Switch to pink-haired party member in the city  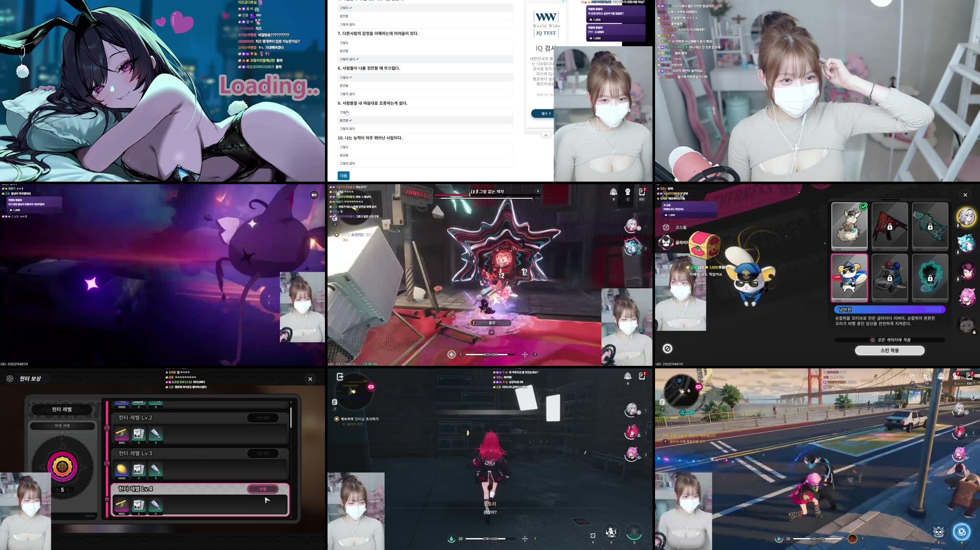click(x=960, y=454)
